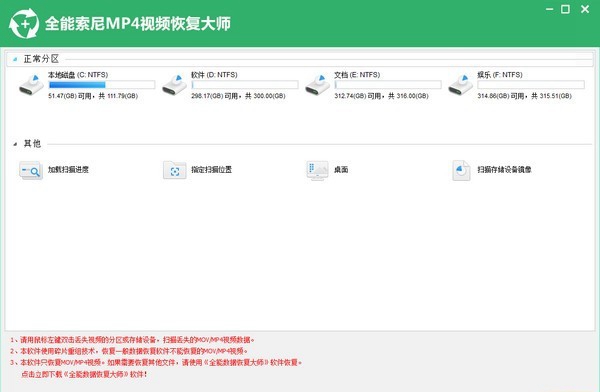Click the 点击立即下载《全能数据恢复大师》 link
Image resolution: width=600 pixels, height=392 pixels.
click(x=84, y=374)
